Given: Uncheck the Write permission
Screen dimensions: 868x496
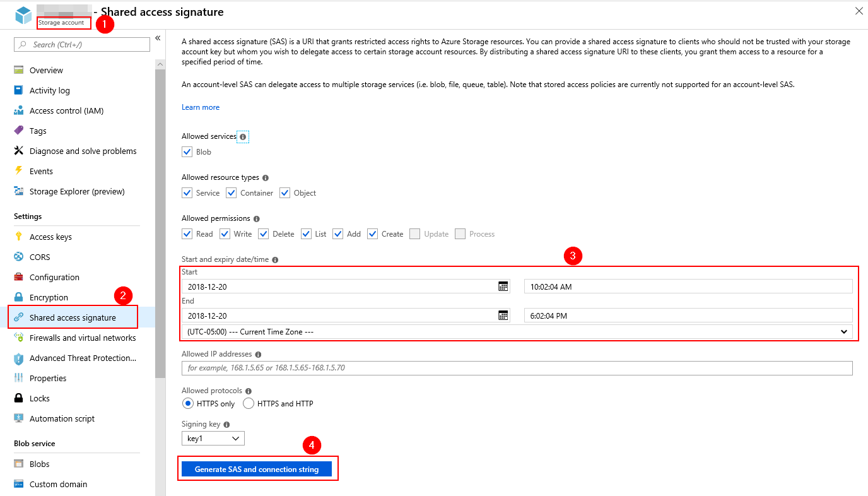Looking at the screenshot, I should [225, 233].
